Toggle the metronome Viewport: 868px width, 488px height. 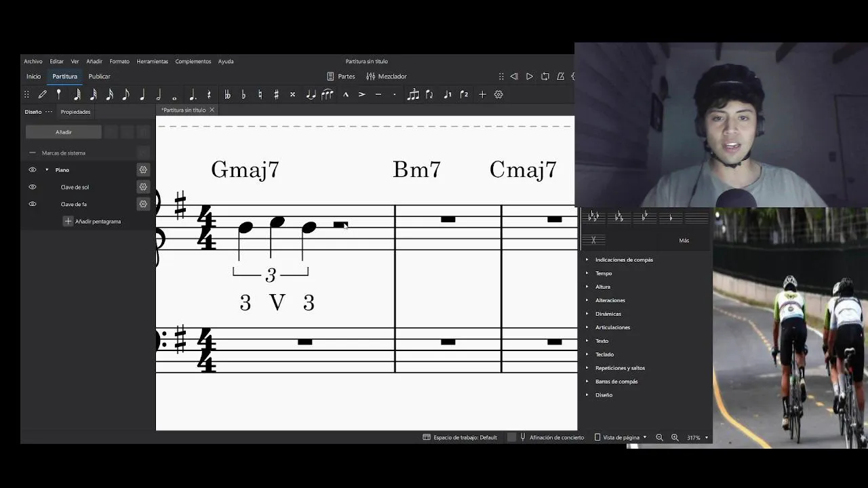(x=561, y=77)
